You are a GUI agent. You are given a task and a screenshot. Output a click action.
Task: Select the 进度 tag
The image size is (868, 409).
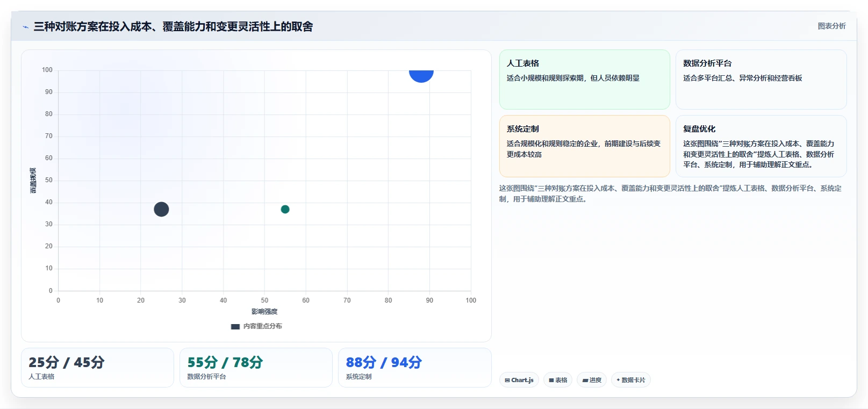click(592, 380)
